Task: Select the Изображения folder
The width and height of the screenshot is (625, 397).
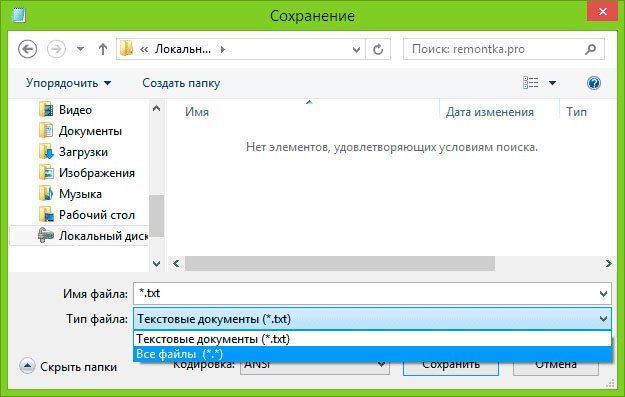Action: (x=97, y=173)
